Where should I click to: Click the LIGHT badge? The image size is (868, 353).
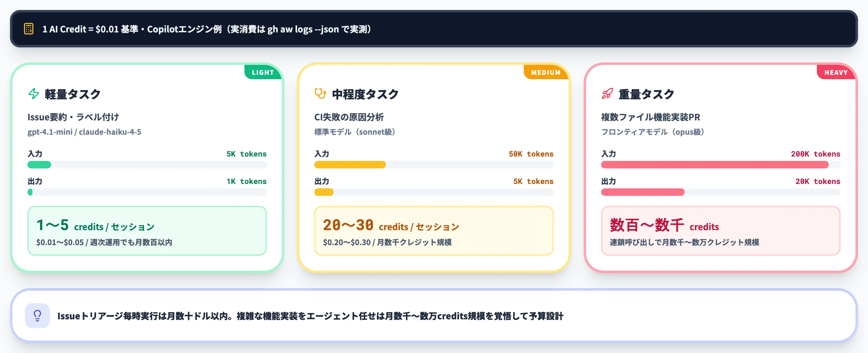click(x=263, y=72)
